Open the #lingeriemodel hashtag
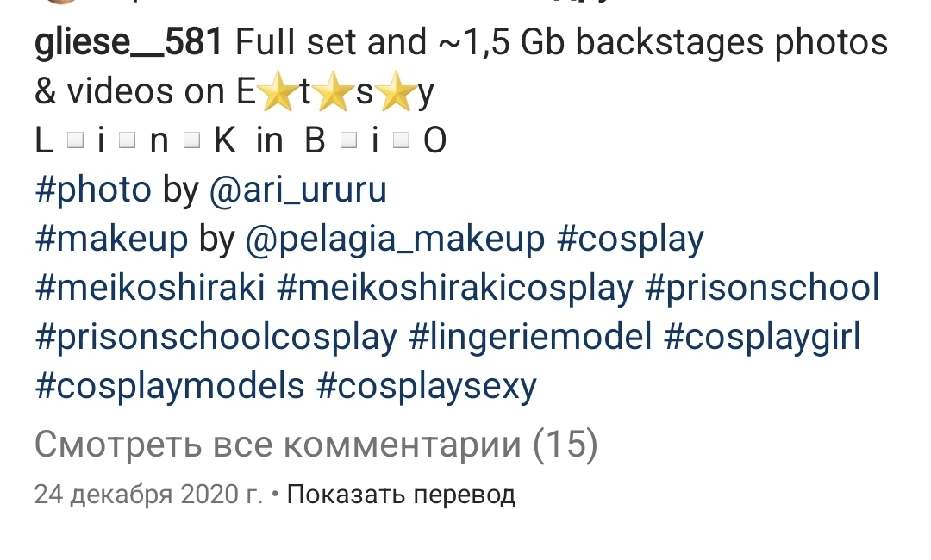The height and width of the screenshot is (560, 931). point(530,338)
